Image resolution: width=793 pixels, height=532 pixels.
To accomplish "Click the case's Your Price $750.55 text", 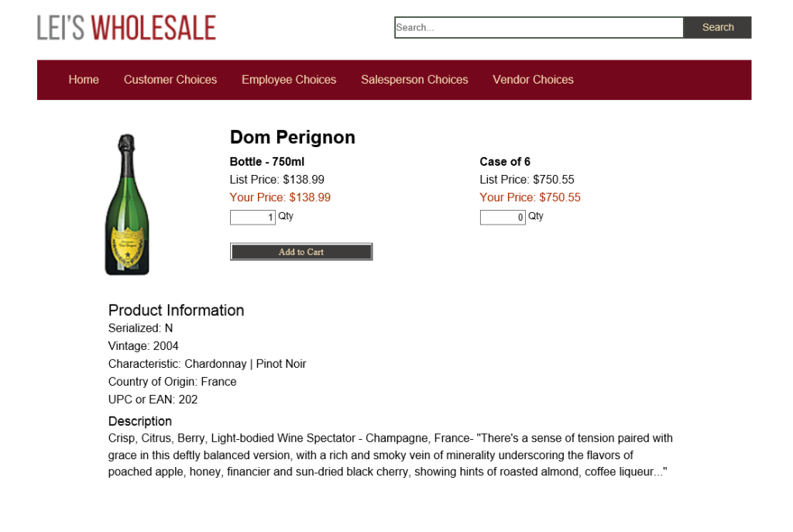I will click(530, 197).
